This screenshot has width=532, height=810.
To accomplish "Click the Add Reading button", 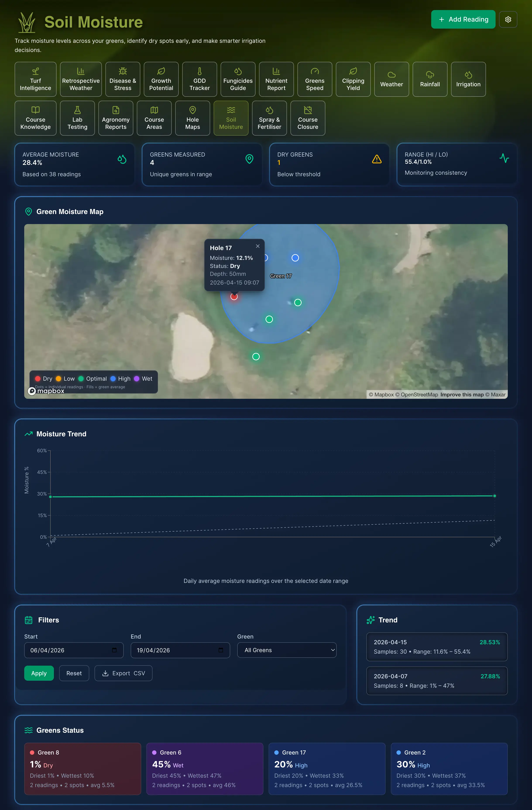I will click(x=463, y=19).
